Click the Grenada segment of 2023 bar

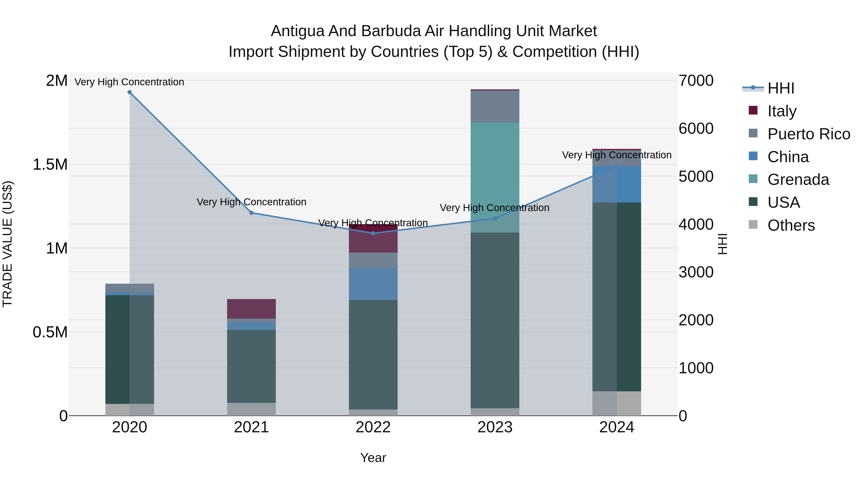(x=495, y=177)
